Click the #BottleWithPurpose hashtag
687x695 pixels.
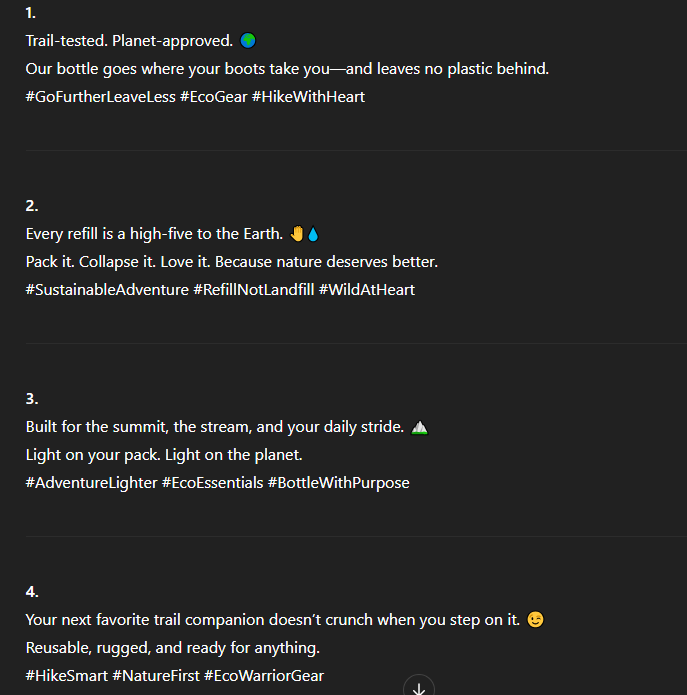click(x=339, y=483)
